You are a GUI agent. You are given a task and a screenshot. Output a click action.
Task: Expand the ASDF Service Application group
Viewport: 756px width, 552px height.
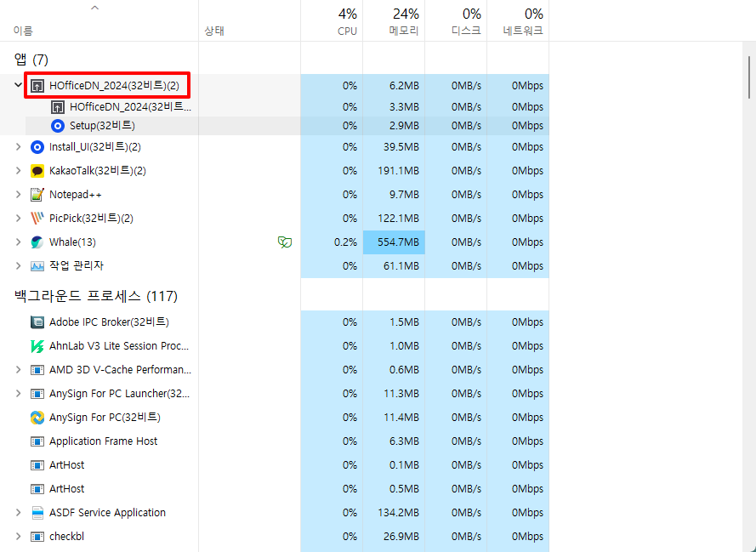click(19, 513)
